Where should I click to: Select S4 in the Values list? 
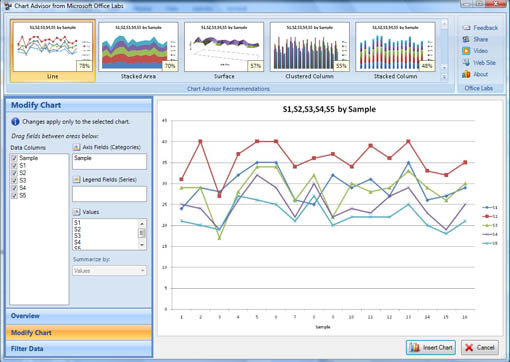pos(77,242)
